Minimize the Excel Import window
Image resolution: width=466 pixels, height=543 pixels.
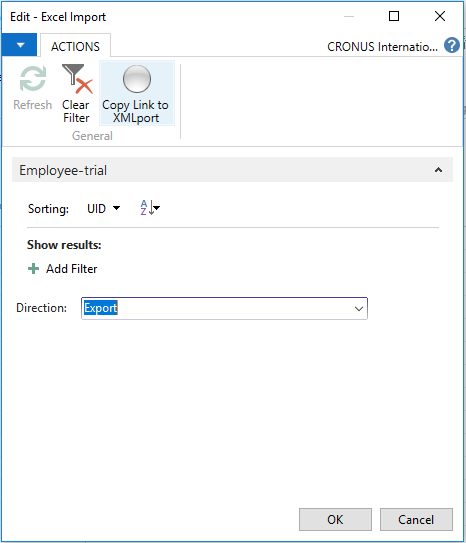pyautogui.click(x=349, y=16)
